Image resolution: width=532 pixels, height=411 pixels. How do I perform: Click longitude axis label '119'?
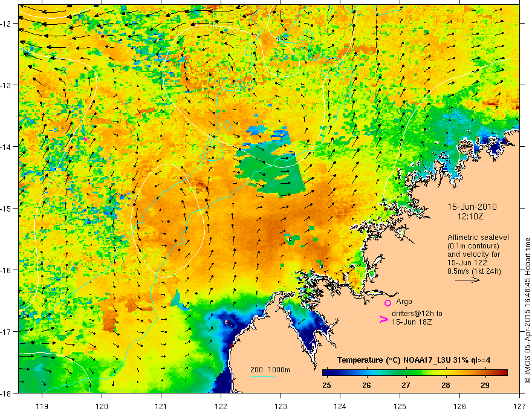[42, 406]
